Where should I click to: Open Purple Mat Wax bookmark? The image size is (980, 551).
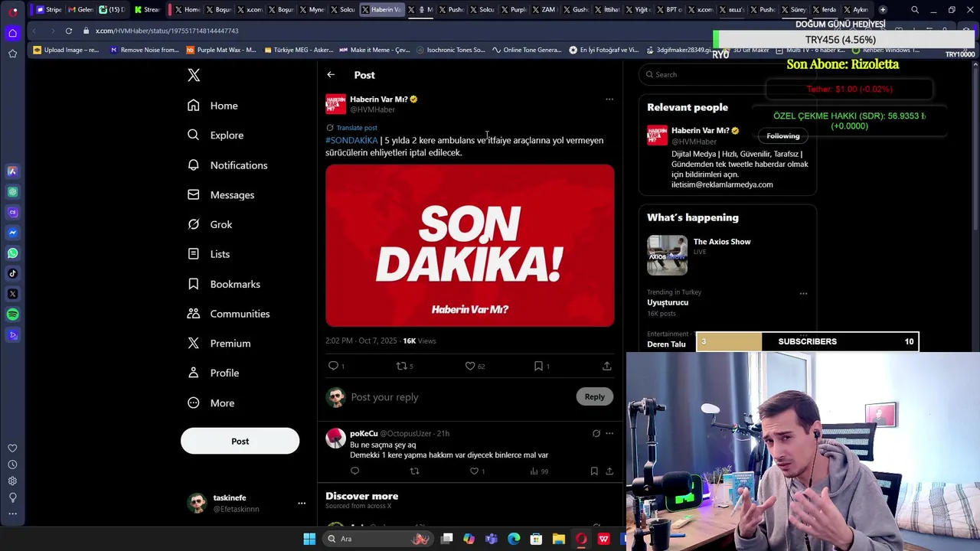point(221,50)
